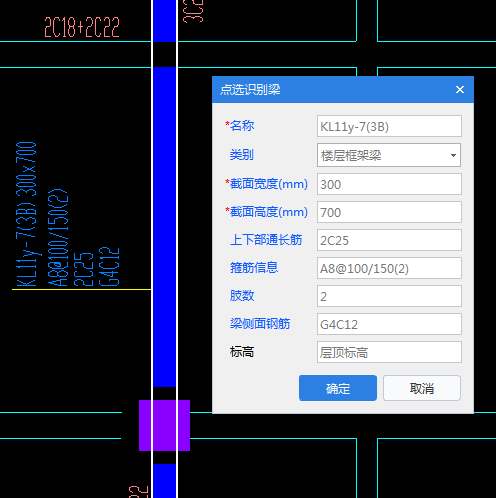The height and width of the screenshot is (498, 496).
Task: Click the KL11y-7(3B) 300x700 annotation text
Action: [x=26, y=214]
